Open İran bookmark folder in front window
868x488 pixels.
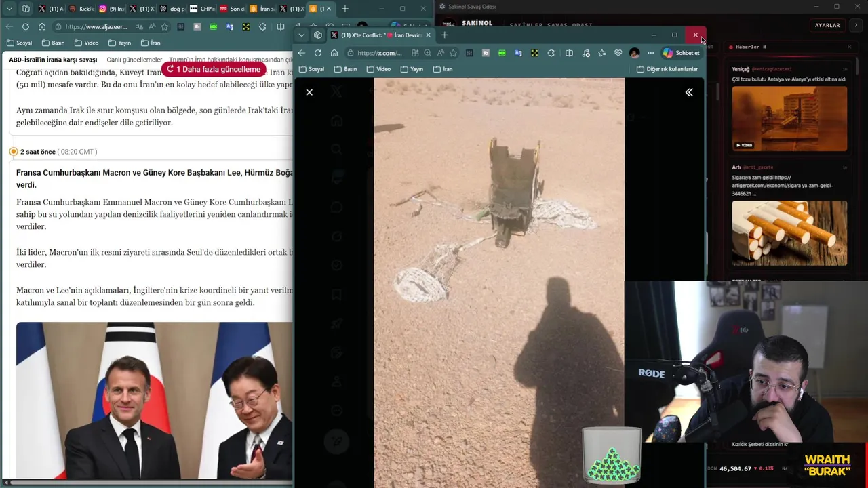443,69
